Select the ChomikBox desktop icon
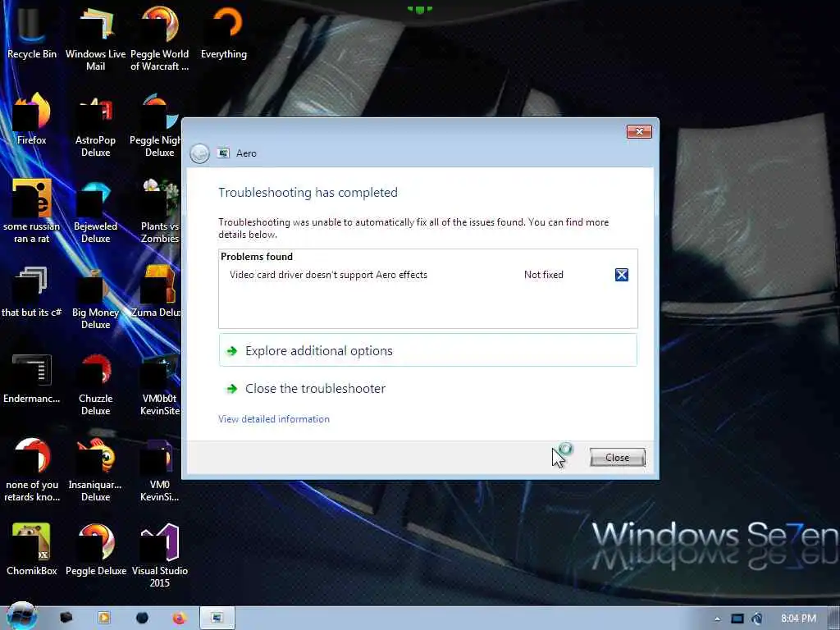 32,549
